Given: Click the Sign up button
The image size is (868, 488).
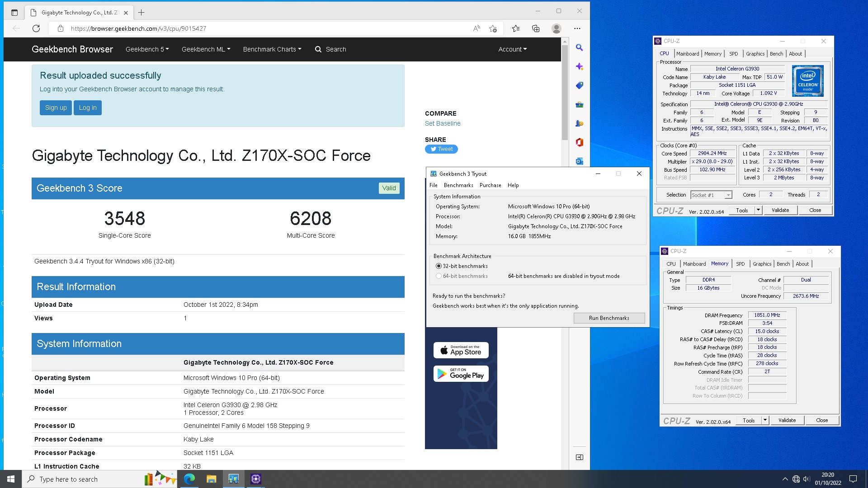Looking at the screenshot, I should point(56,108).
